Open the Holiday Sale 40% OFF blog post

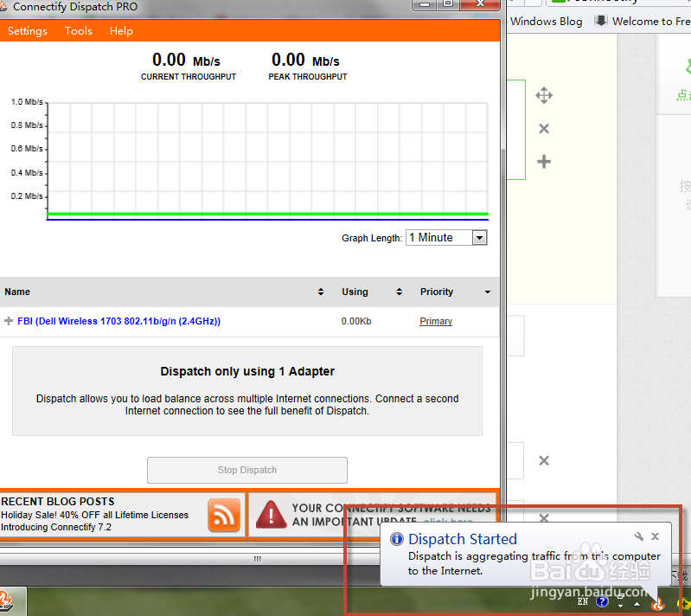click(x=95, y=515)
